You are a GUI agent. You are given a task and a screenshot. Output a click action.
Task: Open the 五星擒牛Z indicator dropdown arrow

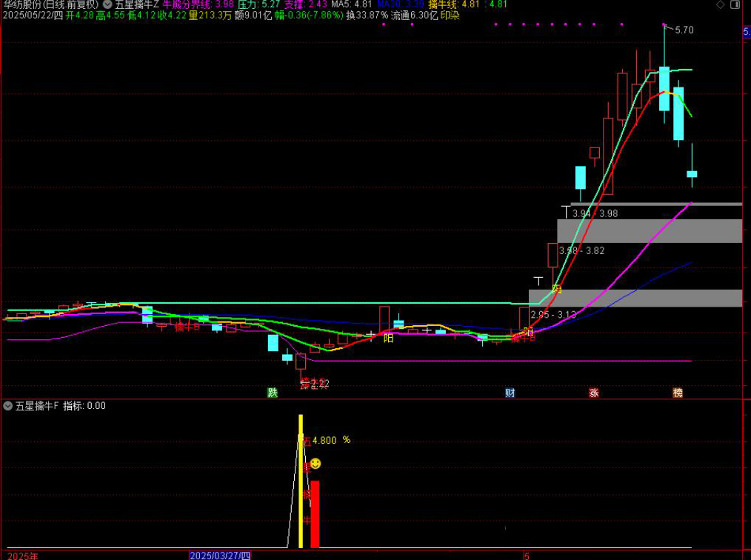pyautogui.click(x=107, y=4)
